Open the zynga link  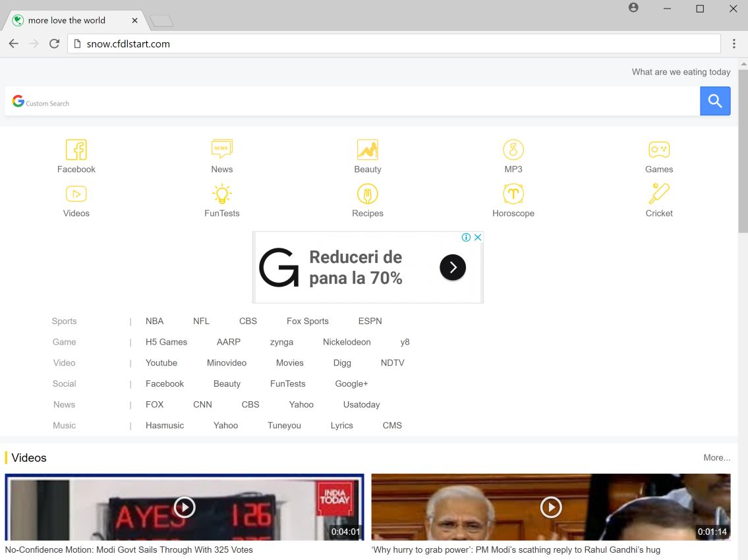pos(281,342)
